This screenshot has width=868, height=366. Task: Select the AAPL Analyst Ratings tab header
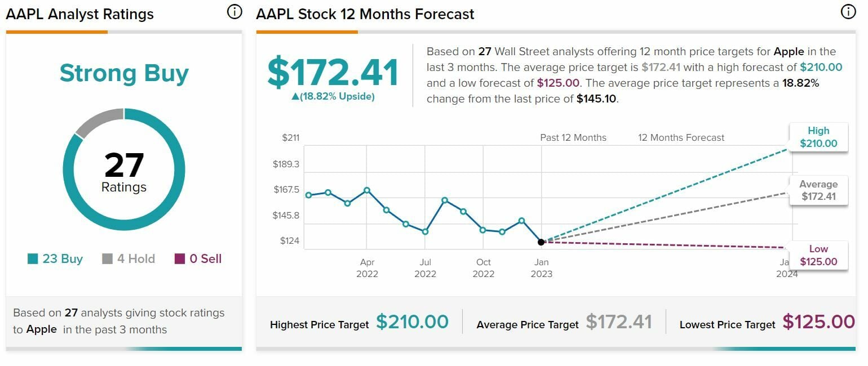79,14
